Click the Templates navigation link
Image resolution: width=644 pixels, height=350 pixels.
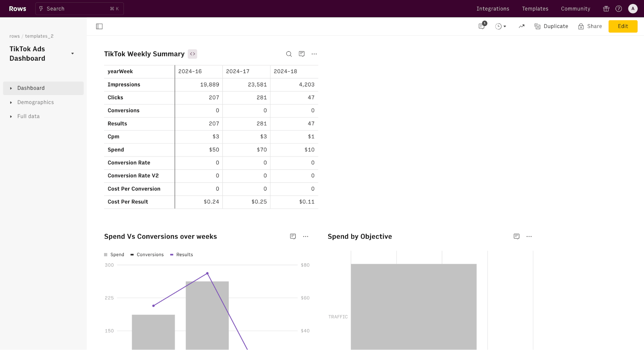535,9
